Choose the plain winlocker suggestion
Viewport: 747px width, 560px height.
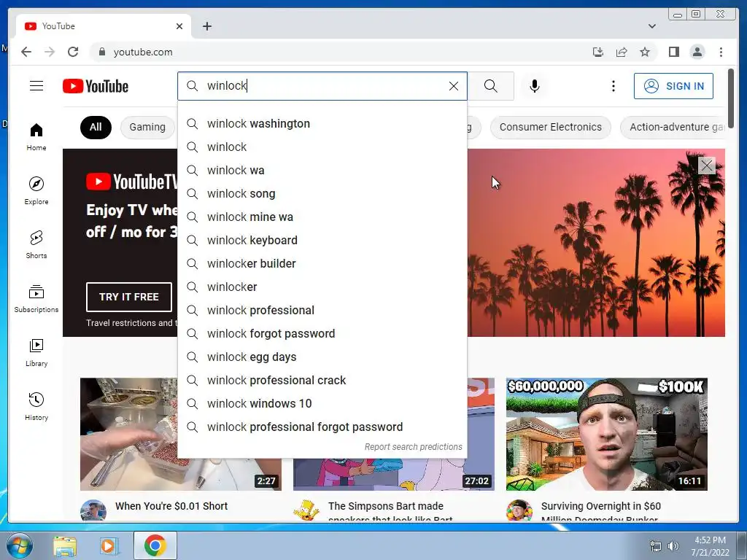click(322, 287)
